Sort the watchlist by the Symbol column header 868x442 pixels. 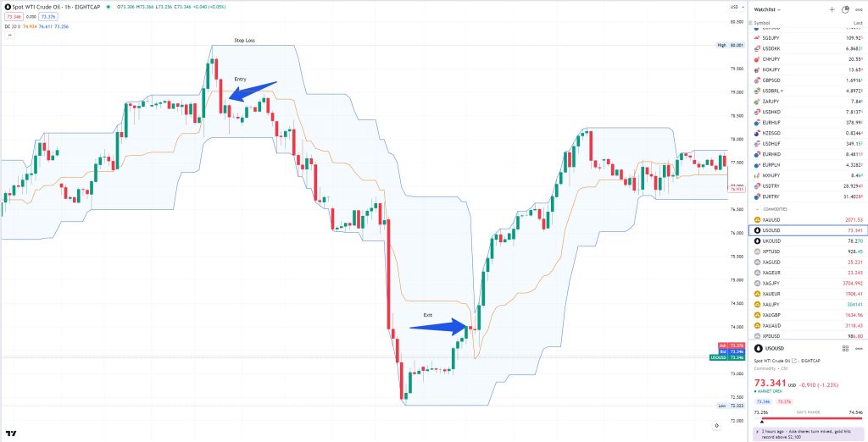pos(762,23)
